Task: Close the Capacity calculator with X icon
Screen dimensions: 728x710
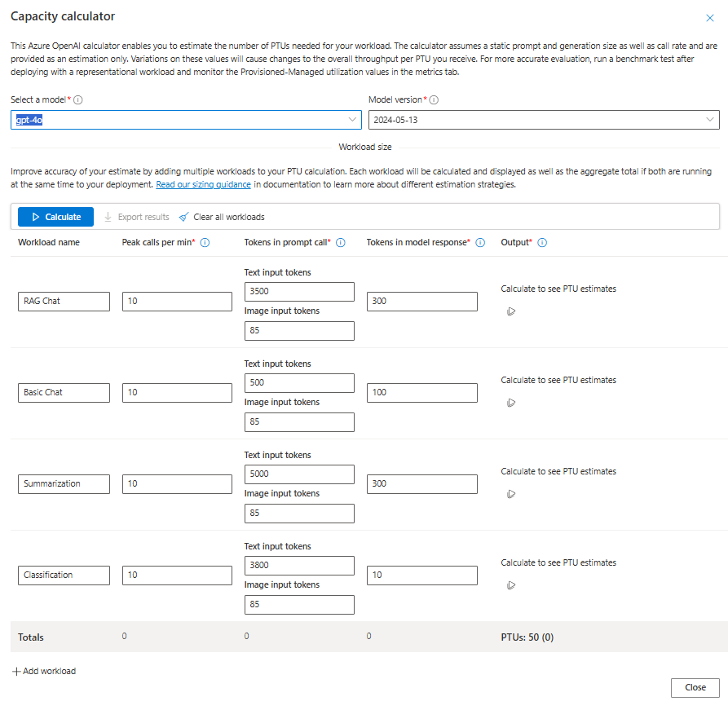Action: point(709,17)
